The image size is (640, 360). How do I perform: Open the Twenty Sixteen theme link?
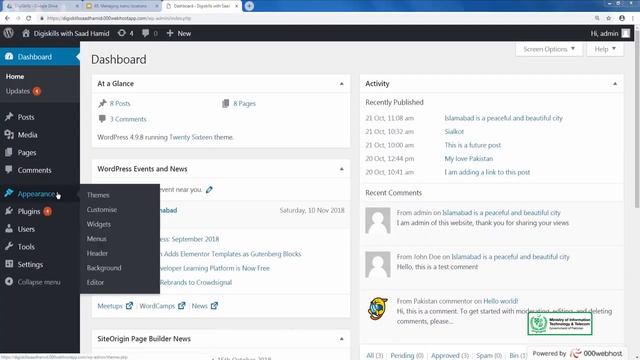(x=191, y=137)
